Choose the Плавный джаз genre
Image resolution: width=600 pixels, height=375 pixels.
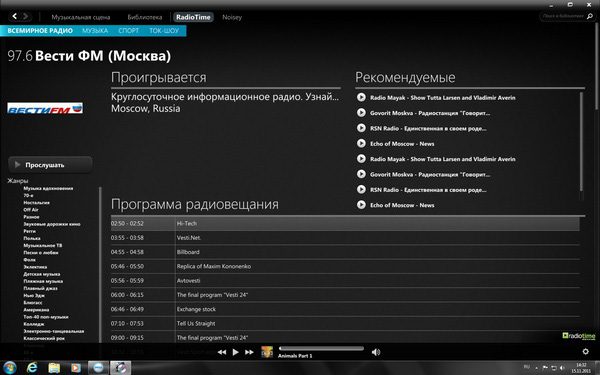40,288
